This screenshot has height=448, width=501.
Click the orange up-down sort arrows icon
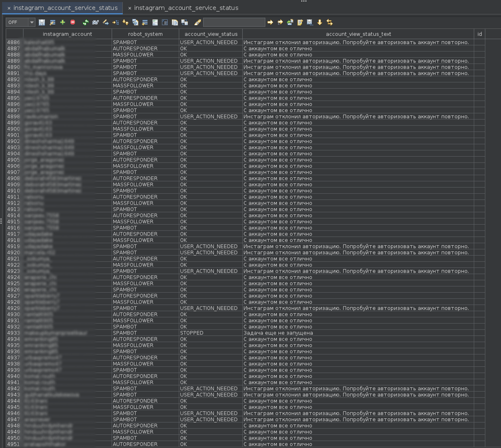tap(126, 23)
